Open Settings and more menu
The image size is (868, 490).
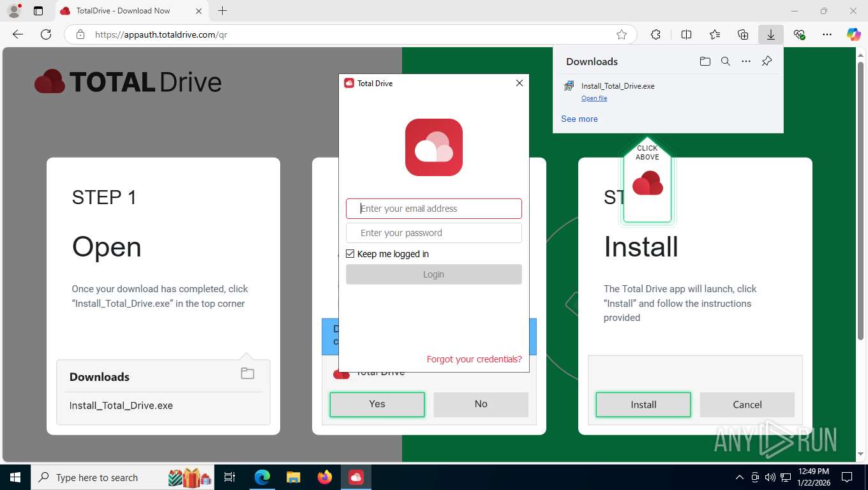click(x=827, y=34)
